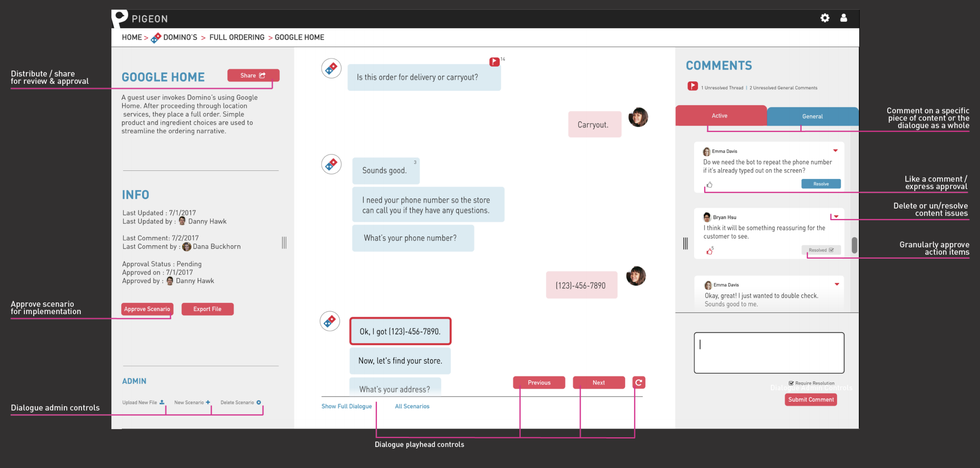Select the 'Now, let's find your store.' bubble

(400, 361)
